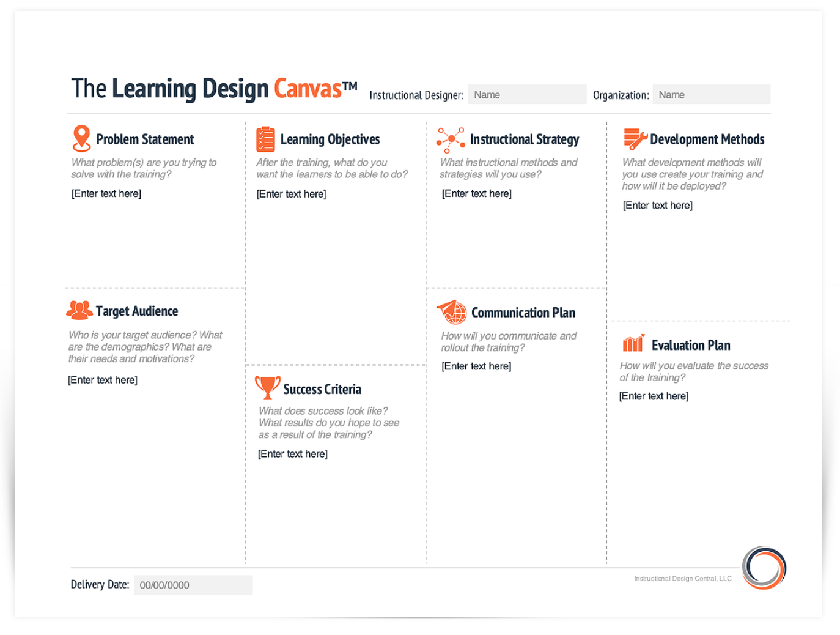This screenshot has height=635, width=840.
Task: Click the Delivery Date field
Action: [193, 585]
